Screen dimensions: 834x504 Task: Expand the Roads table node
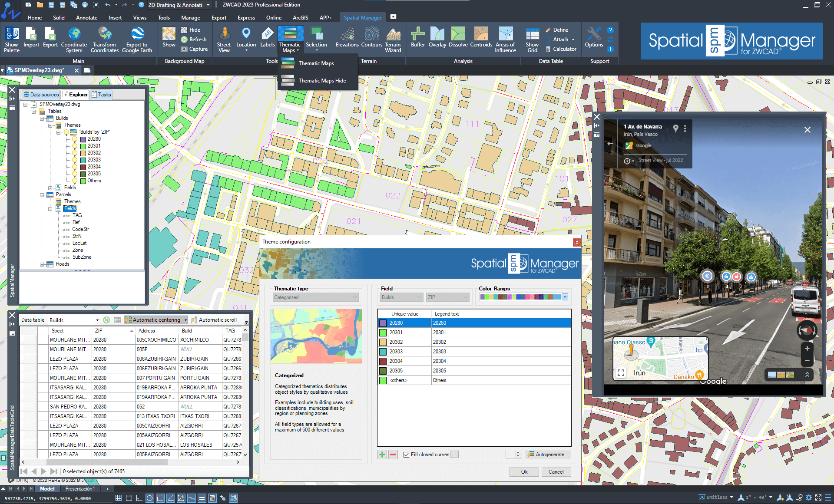click(42, 264)
